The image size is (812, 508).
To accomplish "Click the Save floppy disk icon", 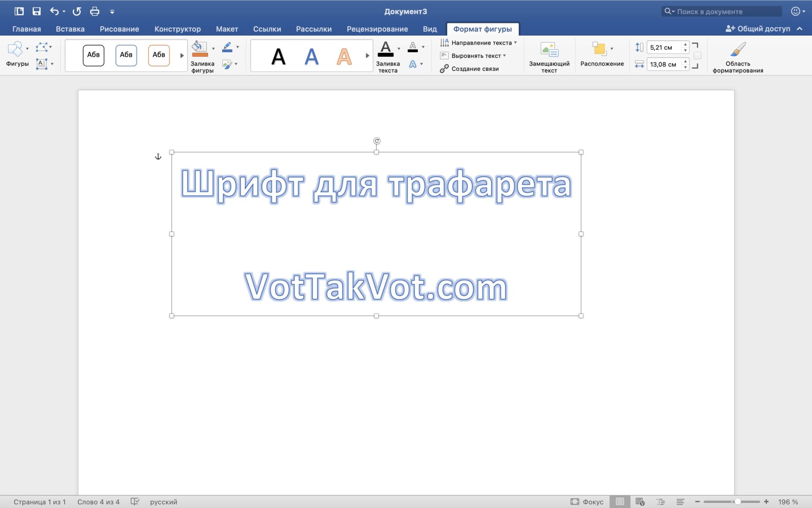I will (37, 11).
